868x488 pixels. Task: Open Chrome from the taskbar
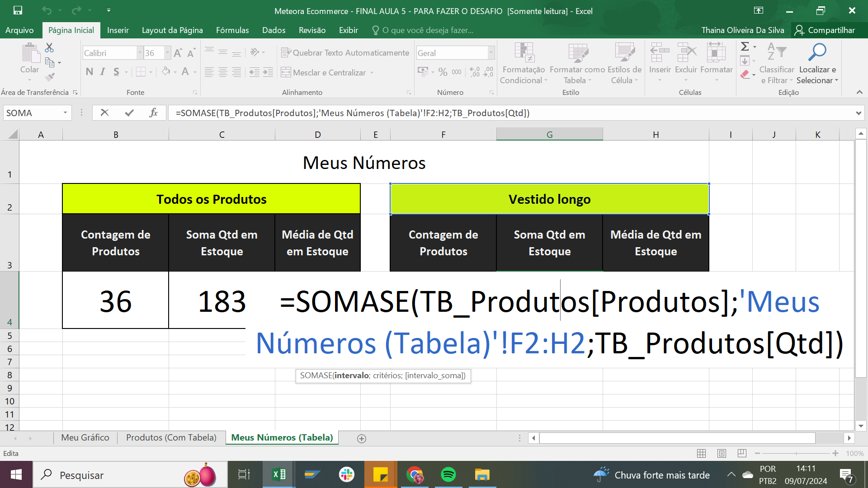(x=415, y=474)
